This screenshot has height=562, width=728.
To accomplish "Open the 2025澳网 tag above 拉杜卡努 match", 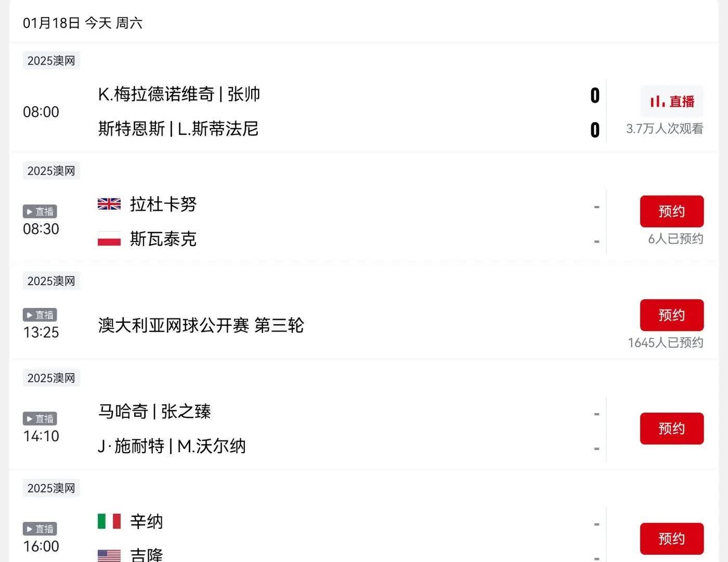I will 51,171.
